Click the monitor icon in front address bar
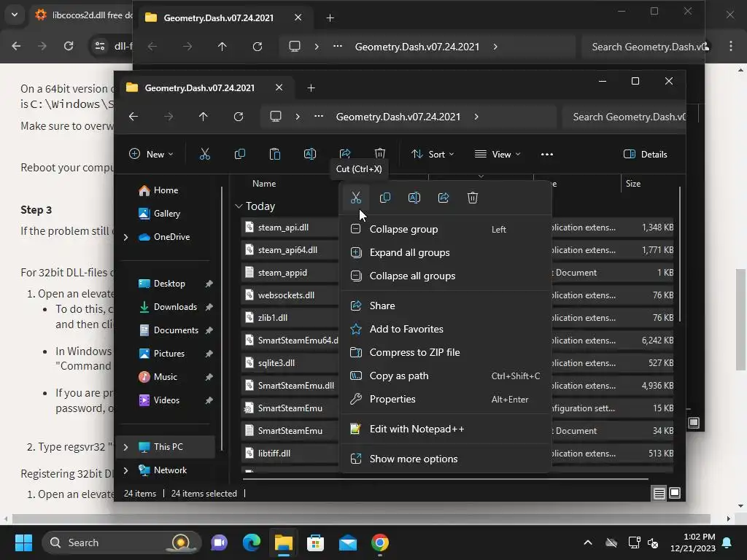 point(275,117)
